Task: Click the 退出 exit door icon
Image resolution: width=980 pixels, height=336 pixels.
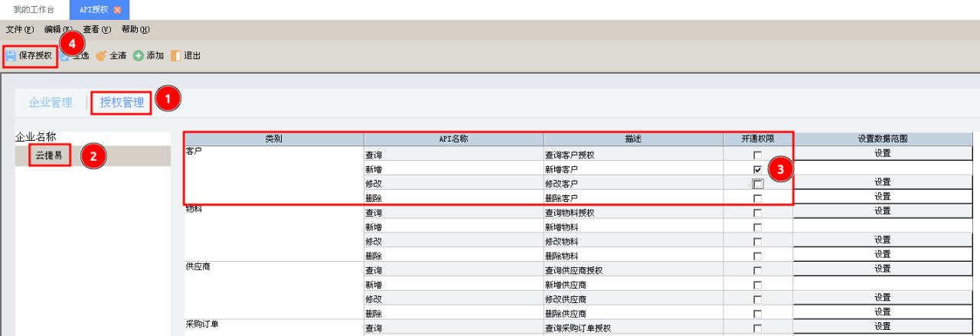Action: (175, 56)
